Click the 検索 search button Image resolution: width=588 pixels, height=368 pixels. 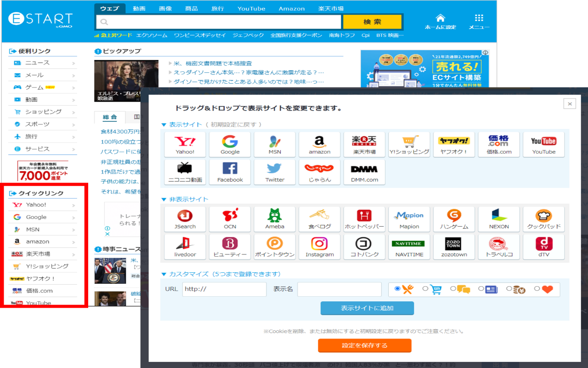click(x=373, y=22)
